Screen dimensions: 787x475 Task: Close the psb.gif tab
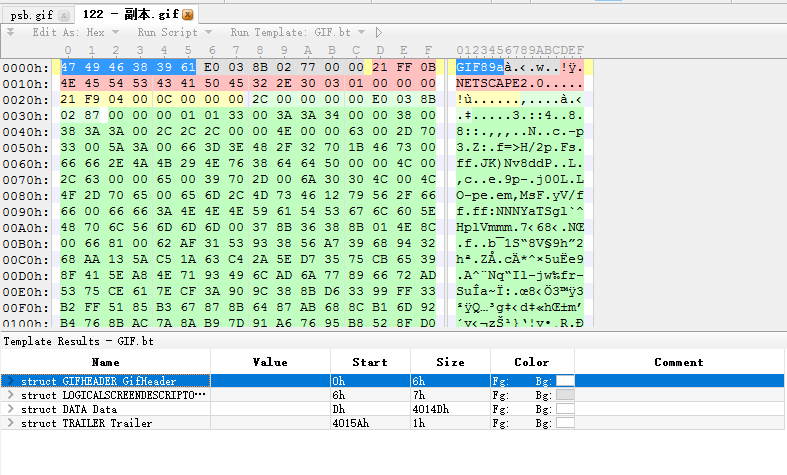point(64,16)
